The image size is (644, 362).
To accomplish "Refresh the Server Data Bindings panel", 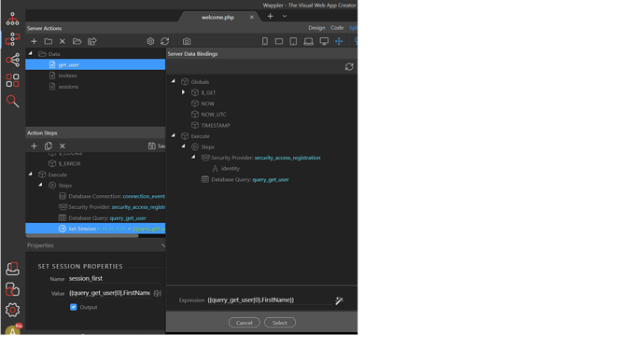I will click(349, 66).
